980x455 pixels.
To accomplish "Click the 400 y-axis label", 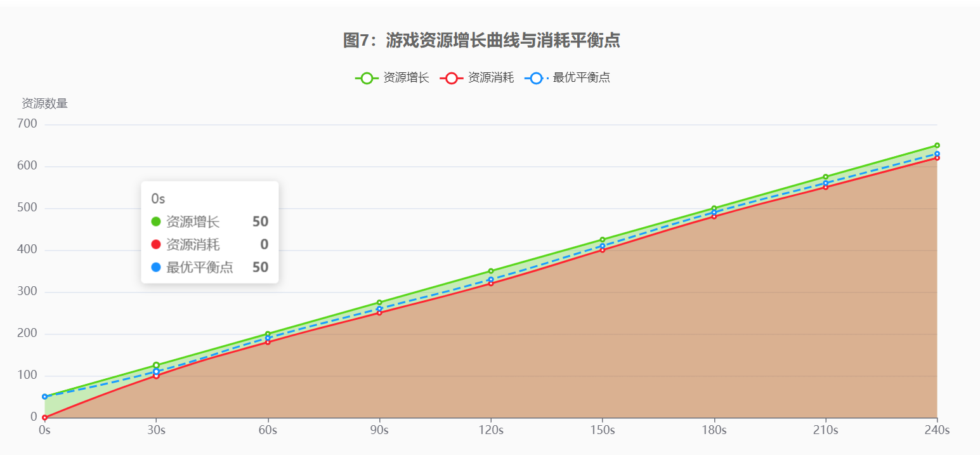I will (27, 249).
